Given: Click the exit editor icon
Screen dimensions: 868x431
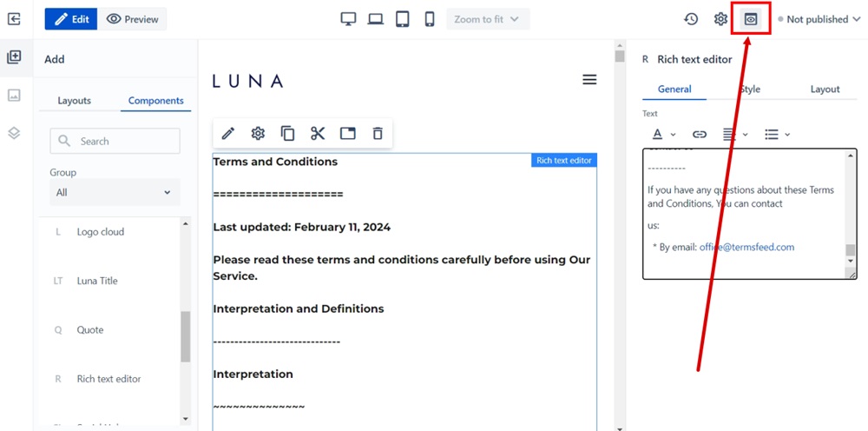Looking at the screenshot, I should [14, 19].
